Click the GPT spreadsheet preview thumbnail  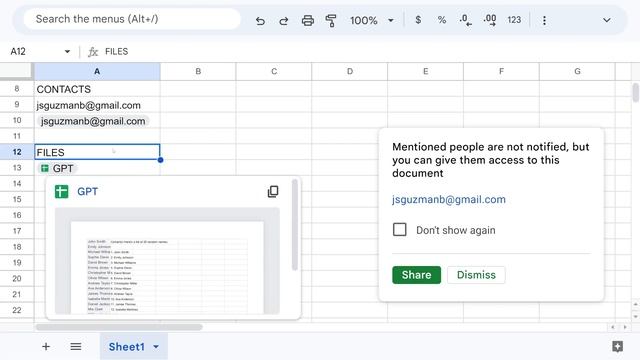click(167, 261)
